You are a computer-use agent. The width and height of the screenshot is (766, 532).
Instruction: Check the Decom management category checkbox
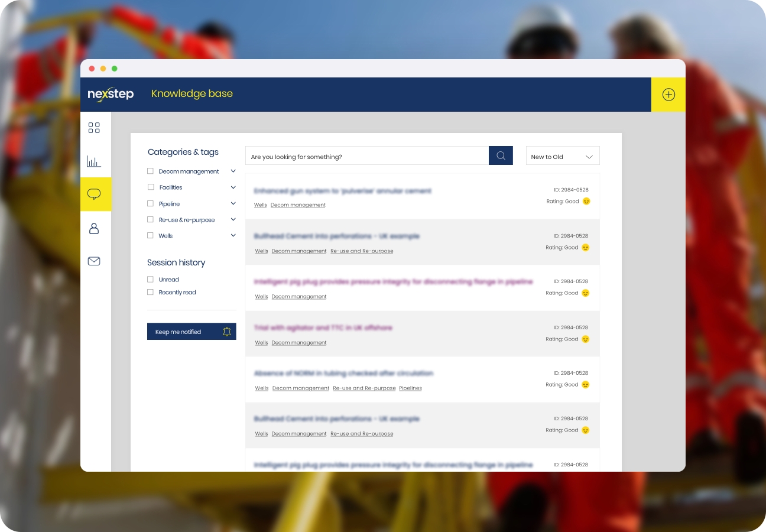(x=150, y=171)
